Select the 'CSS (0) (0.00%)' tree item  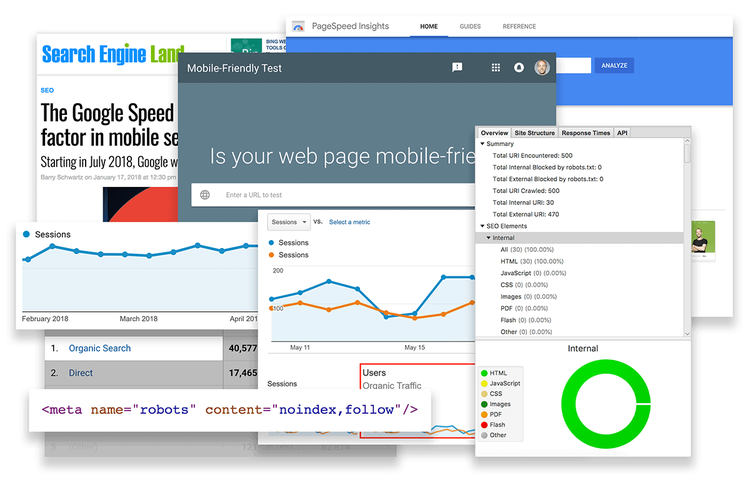(x=524, y=284)
